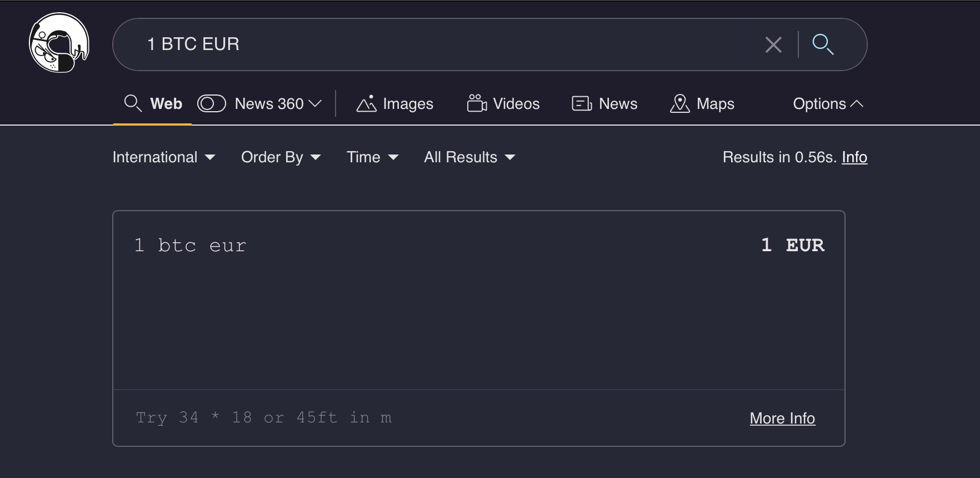
Task: Open the All Results filter dropdown
Action: click(x=469, y=157)
